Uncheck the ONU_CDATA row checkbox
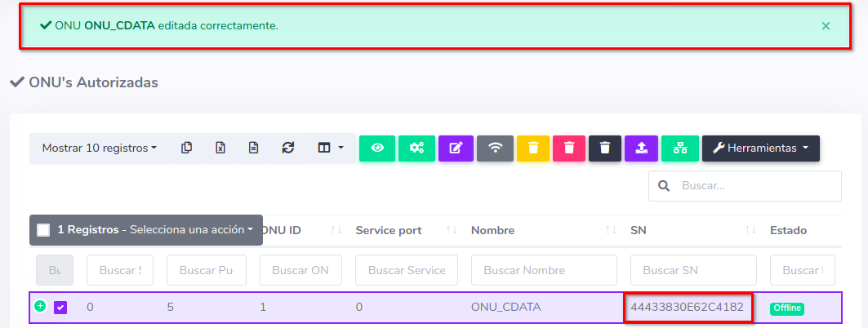This screenshot has width=868, height=328. pyautogui.click(x=60, y=308)
